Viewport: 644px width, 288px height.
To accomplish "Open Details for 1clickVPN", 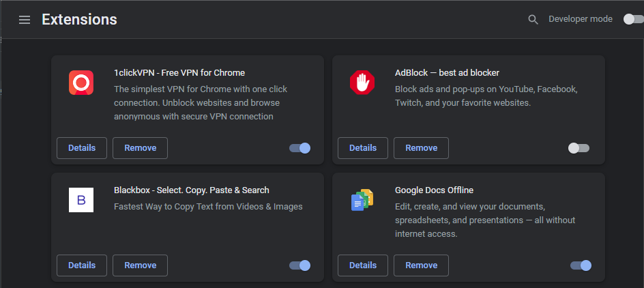I will [x=82, y=148].
